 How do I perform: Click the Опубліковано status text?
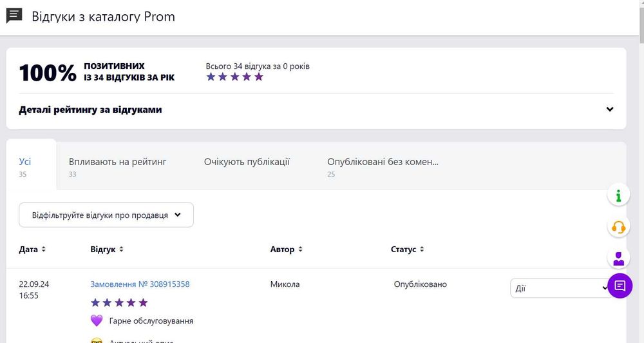420,284
